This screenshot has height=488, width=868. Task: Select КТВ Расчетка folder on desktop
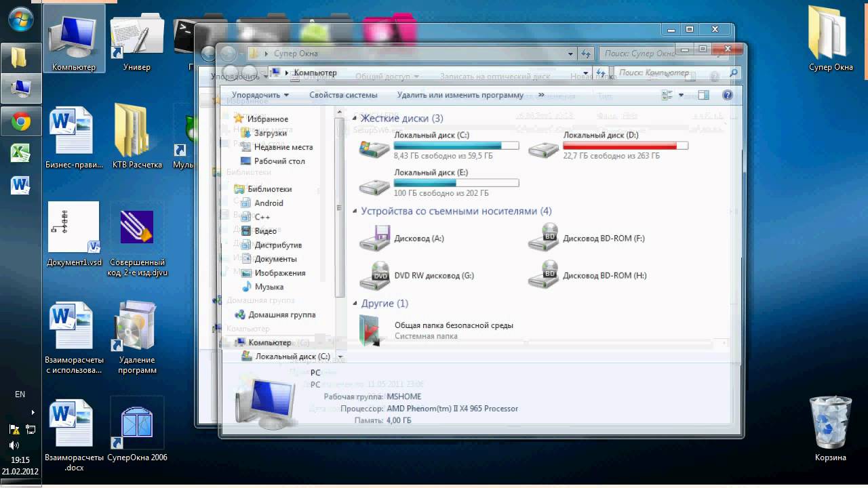point(137,137)
